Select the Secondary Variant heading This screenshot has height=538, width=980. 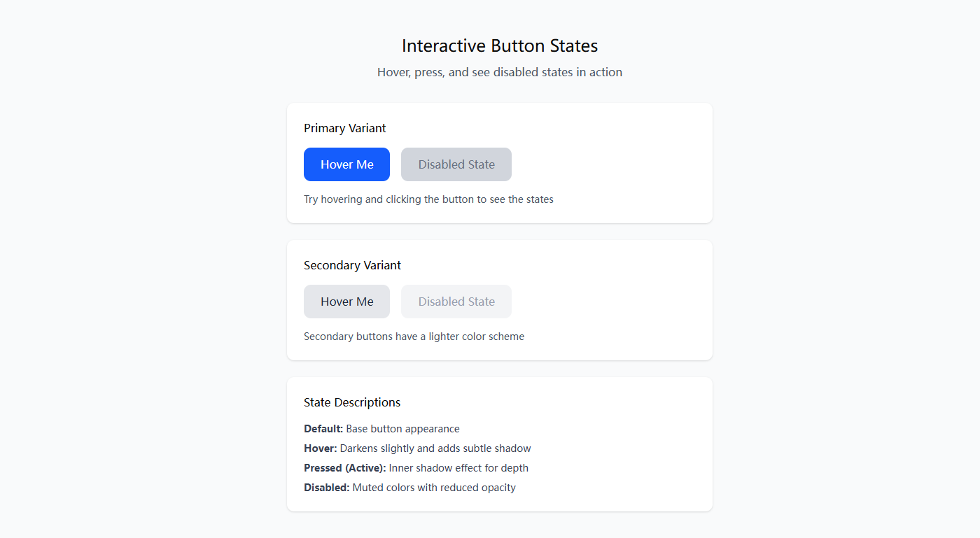tap(352, 265)
